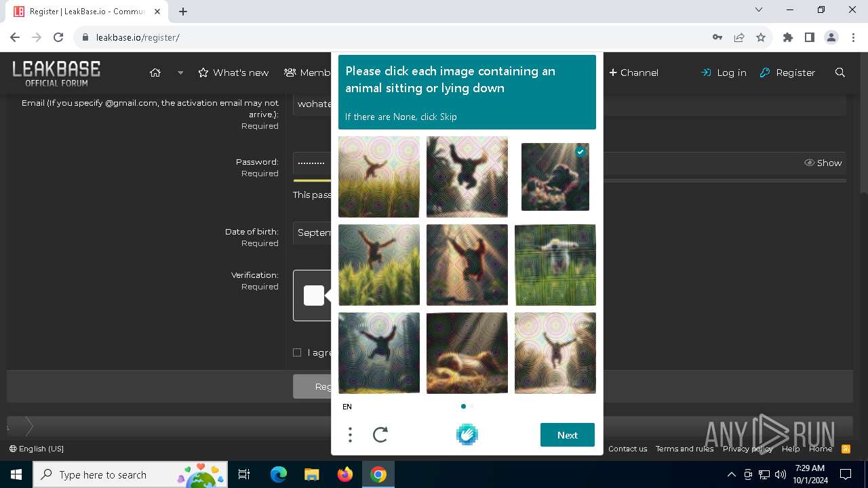Deselect the checked top-right captcha image
The width and height of the screenshot is (868, 488).
pos(555,177)
